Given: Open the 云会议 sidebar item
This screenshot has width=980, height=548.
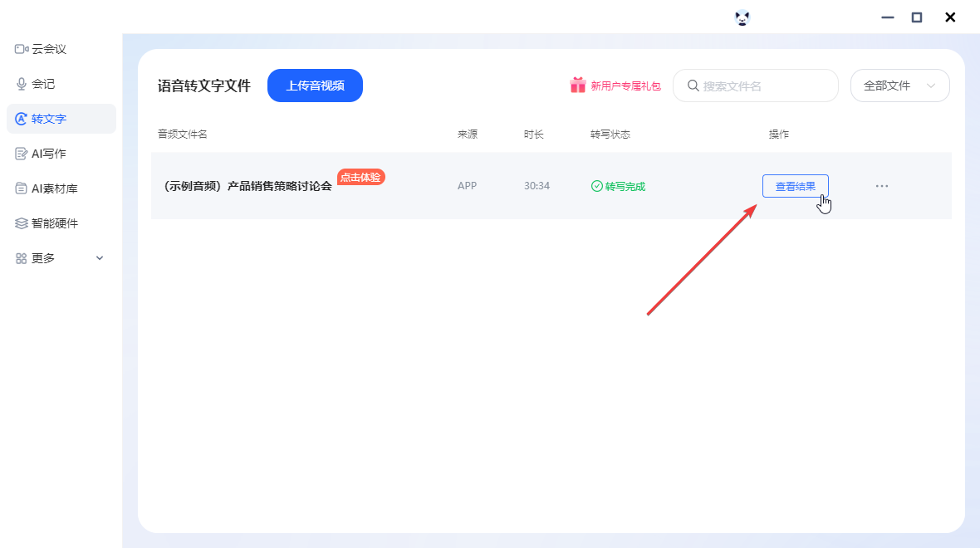Looking at the screenshot, I should (61, 49).
